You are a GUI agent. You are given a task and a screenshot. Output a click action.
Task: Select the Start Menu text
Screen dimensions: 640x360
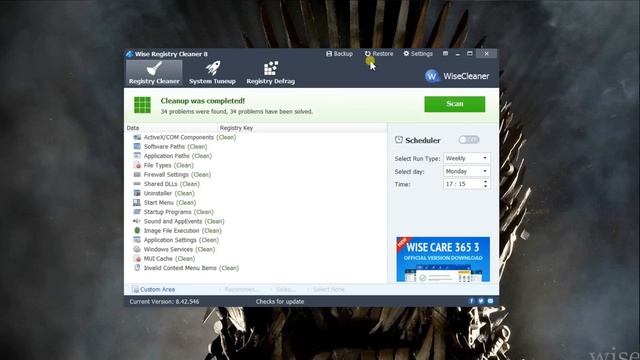point(159,203)
